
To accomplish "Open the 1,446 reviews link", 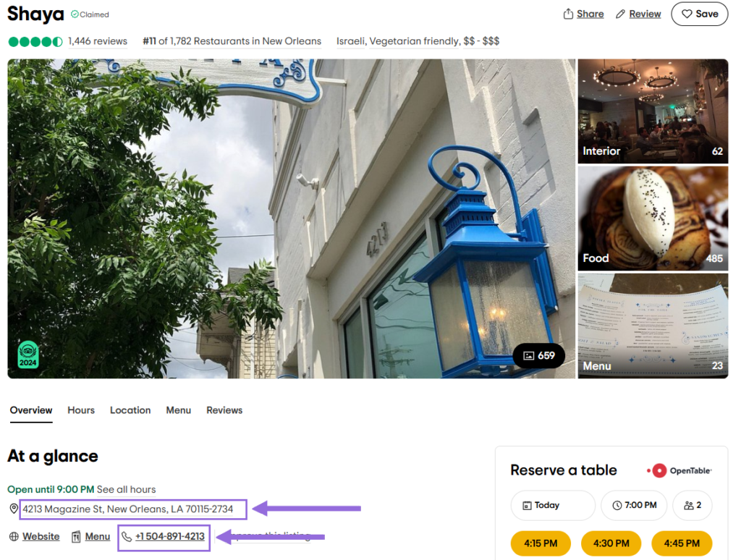I will [x=98, y=41].
